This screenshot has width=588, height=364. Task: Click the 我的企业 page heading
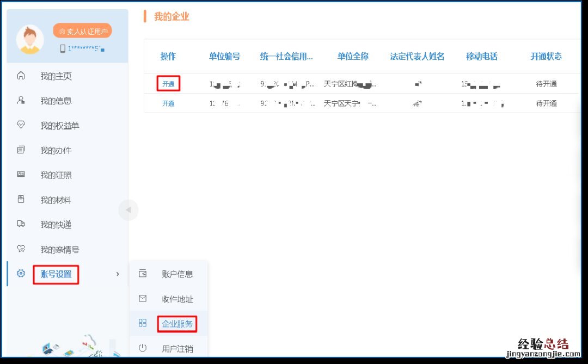coord(171,16)
